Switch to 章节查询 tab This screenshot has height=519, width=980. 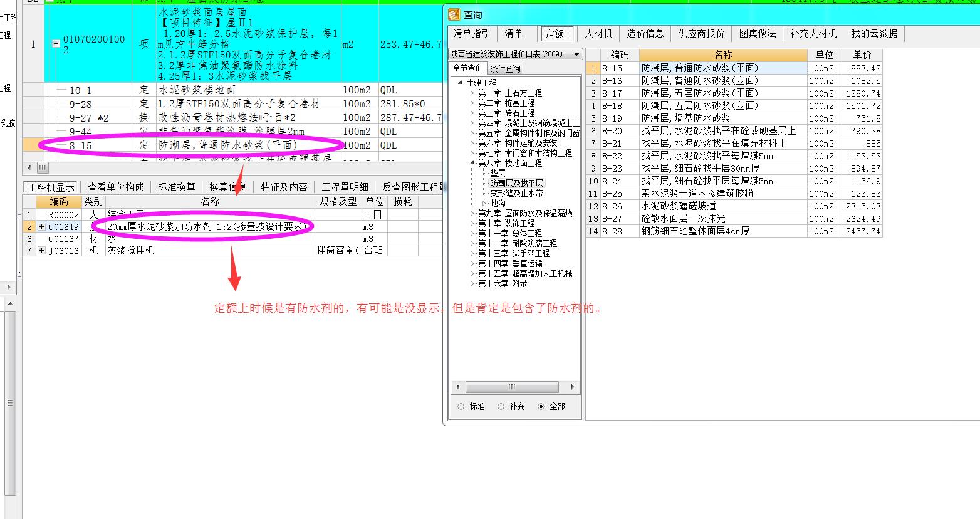[x=468, y=68]
